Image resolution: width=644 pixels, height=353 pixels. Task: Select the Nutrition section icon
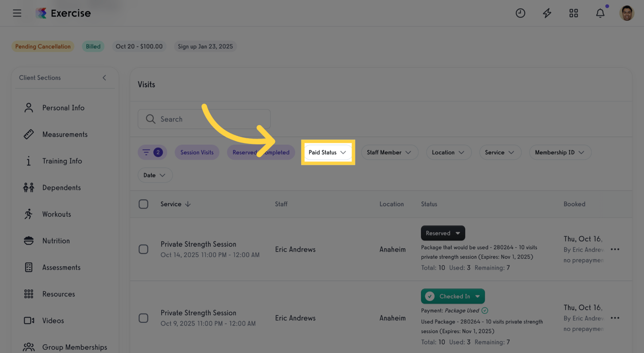click(x=28, y=240)
